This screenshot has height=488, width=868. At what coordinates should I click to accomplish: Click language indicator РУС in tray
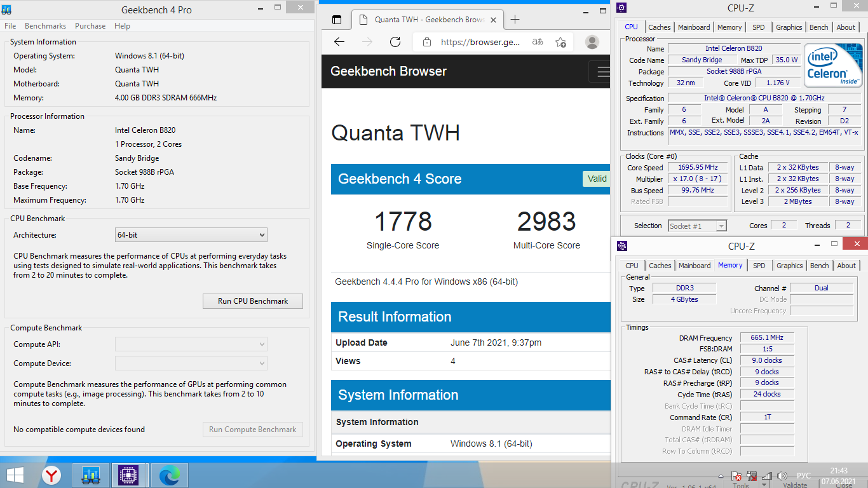(x=804, y=475)
